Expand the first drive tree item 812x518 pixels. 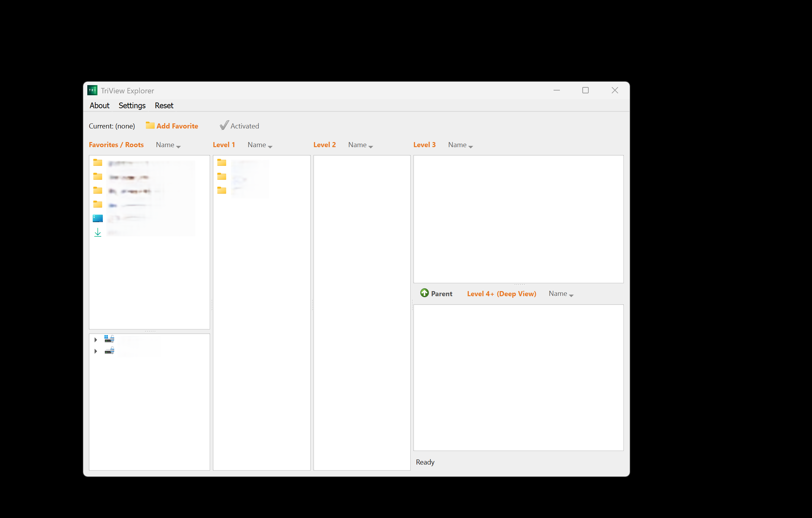tap(96, 340)
